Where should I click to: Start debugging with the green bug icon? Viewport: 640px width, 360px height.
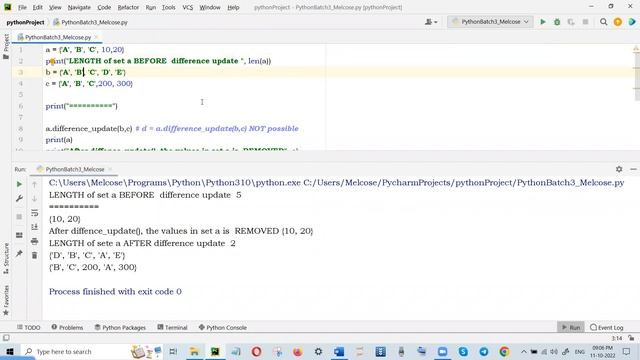click(557, 22)
